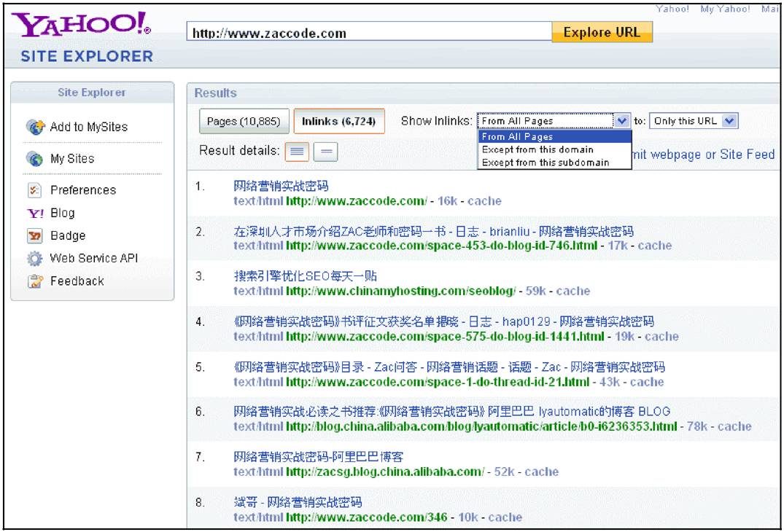Image resolution: width=784 pixels, height=532 pixels.
Task: Choose Except from this subdomain option
Action: pos(554,163)
